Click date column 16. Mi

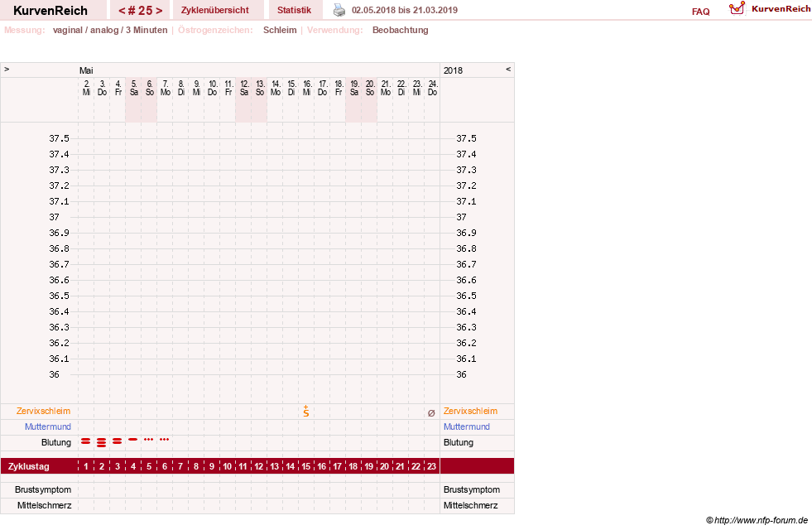pos(307,88)
